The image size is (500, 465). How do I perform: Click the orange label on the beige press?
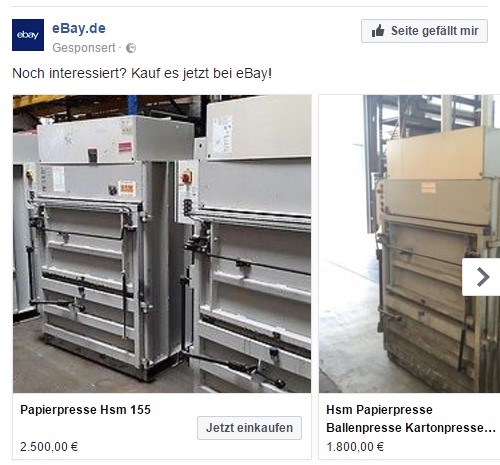pos(429,187)
